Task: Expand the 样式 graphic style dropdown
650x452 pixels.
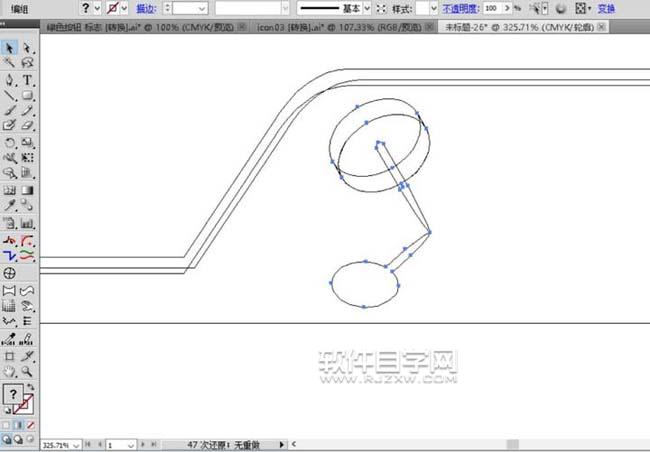Action: pos(434,8)
